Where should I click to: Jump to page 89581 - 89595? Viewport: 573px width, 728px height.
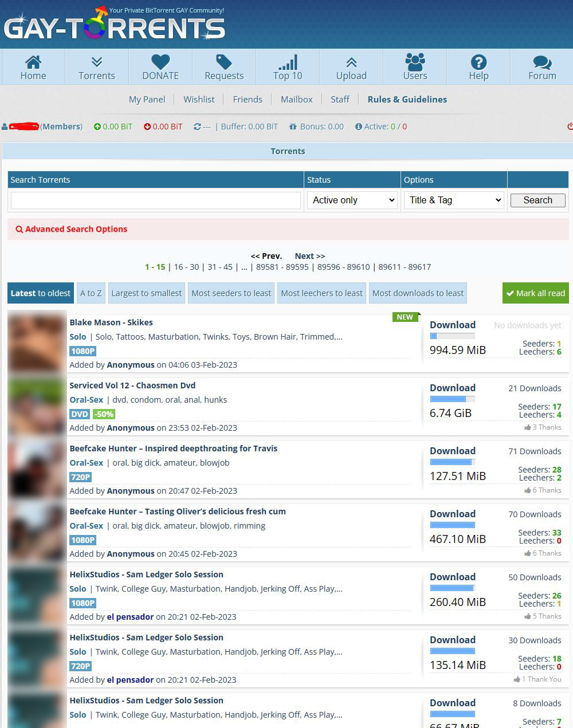pos(282,267)
